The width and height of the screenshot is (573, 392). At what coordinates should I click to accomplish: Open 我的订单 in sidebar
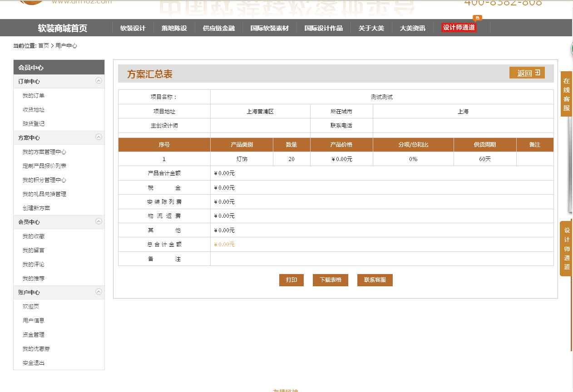34,96
